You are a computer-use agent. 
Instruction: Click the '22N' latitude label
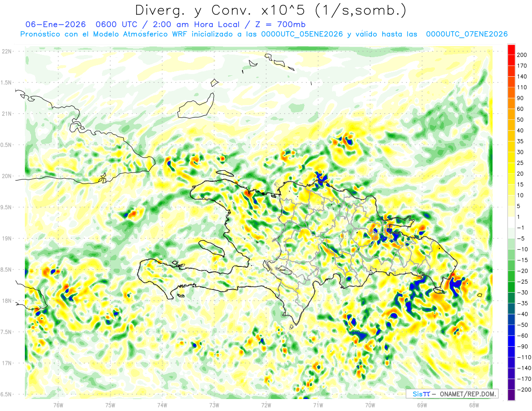pos(6,51)
